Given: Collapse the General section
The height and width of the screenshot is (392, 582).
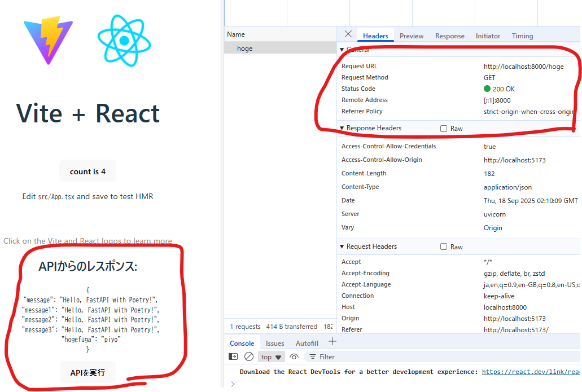Looking at the screenshot, I should coord(342,50).
